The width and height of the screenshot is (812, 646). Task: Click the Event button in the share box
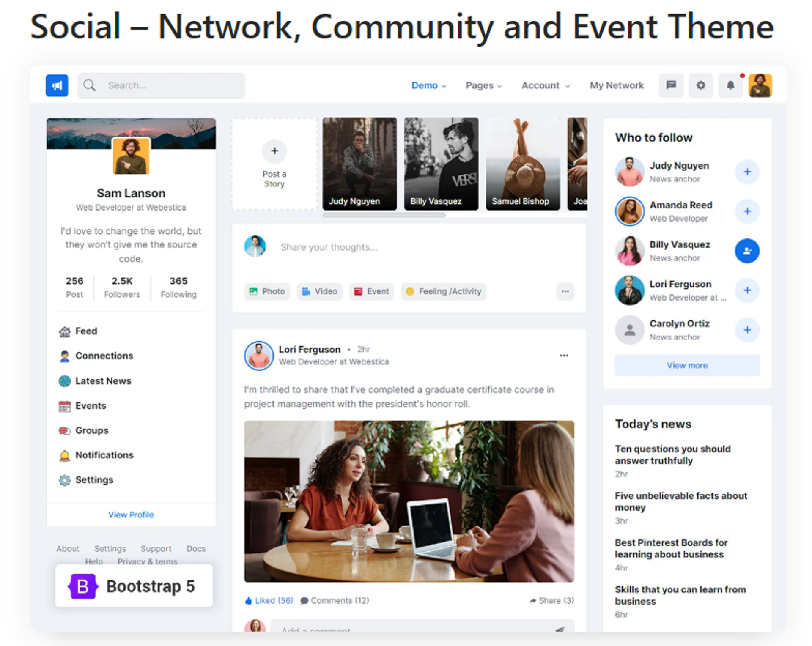(x=371, y=291)
